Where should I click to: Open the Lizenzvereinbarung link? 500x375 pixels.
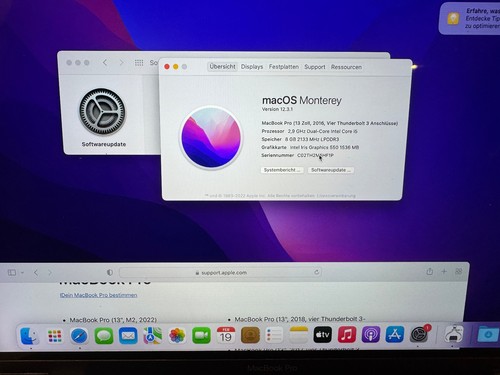tap(336, 196)
